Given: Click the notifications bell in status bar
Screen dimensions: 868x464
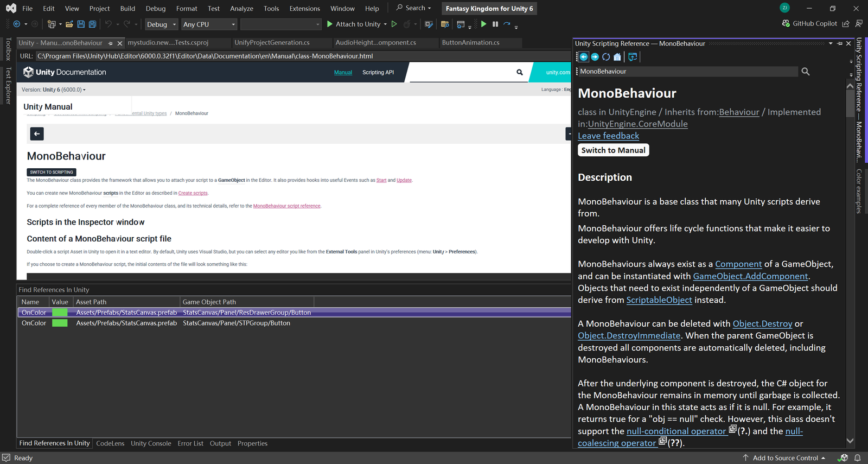Looking at the screenshot, I should (858, 458).
